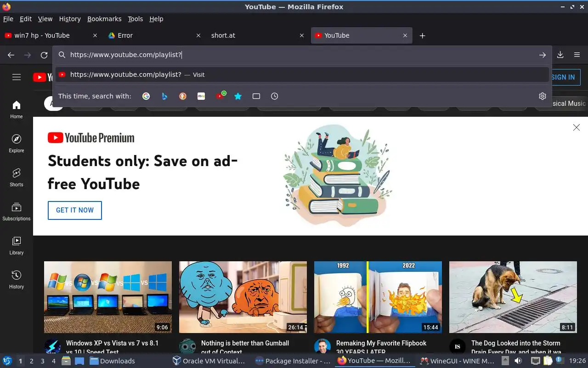Switch to workspace 2 in taskbar

click(x=31, y=361)
